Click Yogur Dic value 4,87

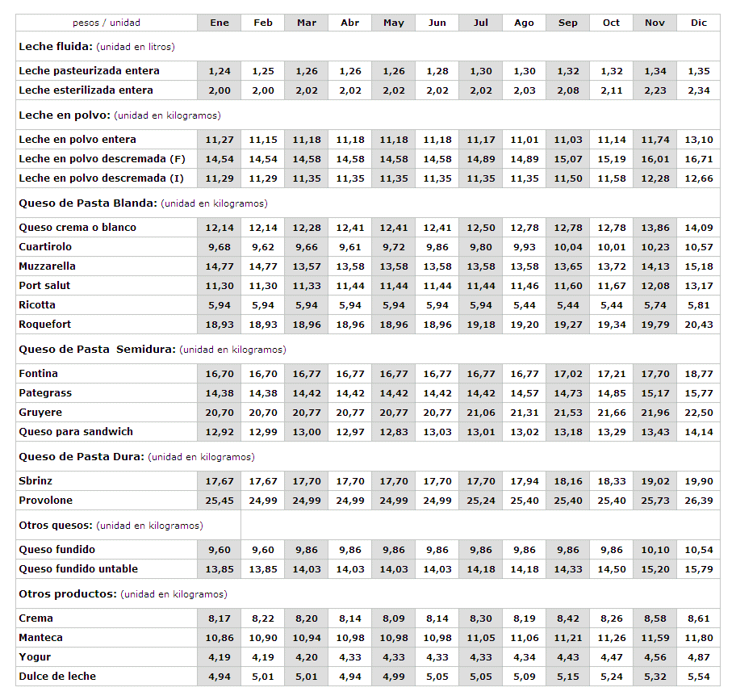tap(698, 657)
